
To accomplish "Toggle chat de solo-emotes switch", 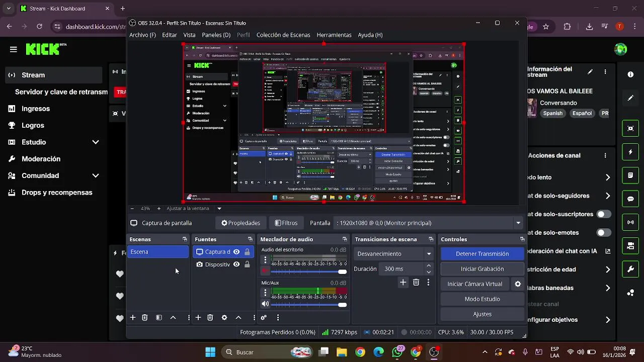I will (604, 233).
